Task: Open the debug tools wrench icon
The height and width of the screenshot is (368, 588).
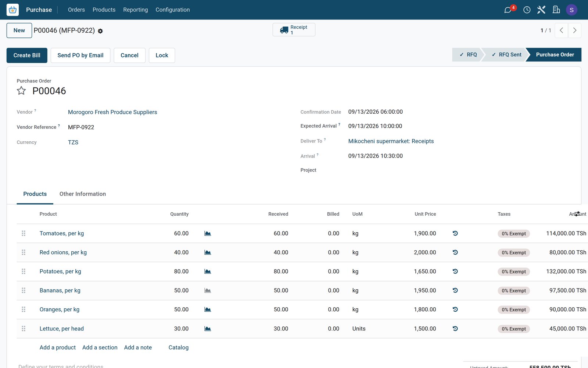Action: coord(541,10)
